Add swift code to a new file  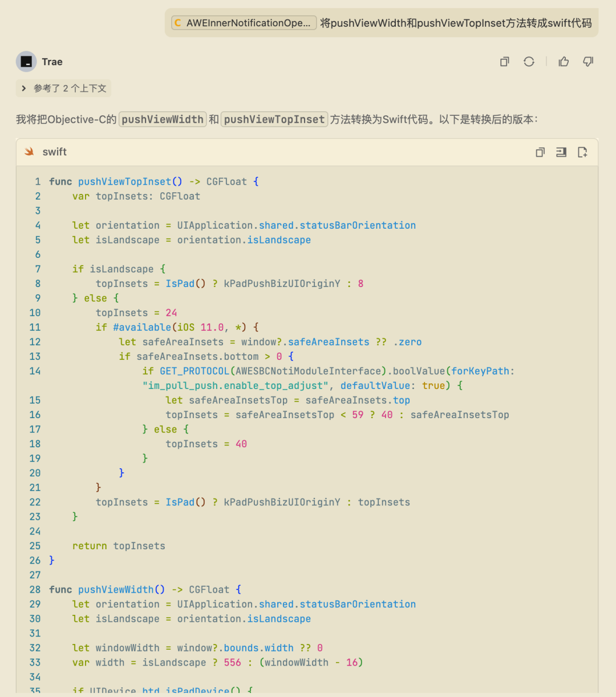[x=582, y=152]
